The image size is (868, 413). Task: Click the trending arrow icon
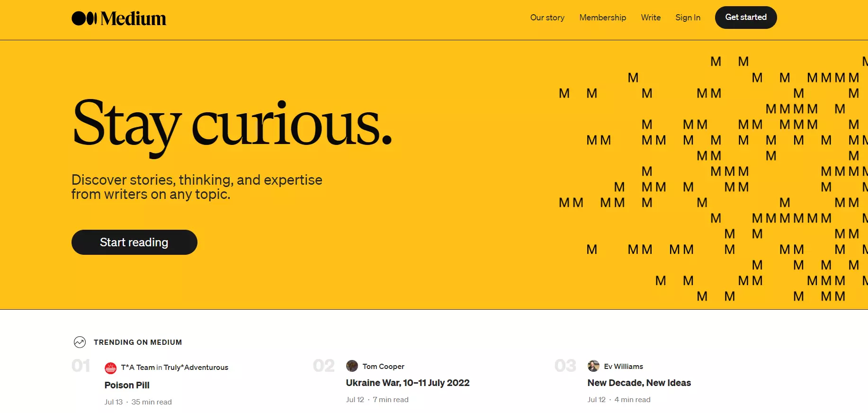[80, 342]
